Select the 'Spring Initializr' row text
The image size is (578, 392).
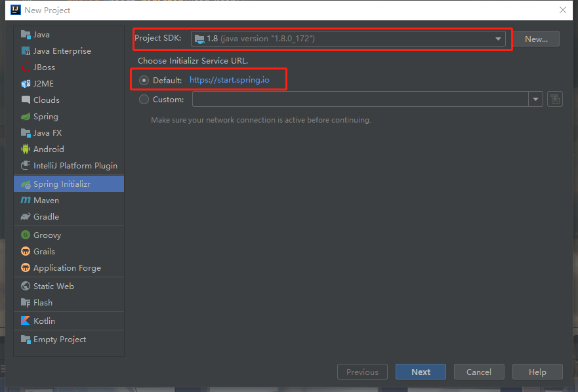[x=62, y=184]
